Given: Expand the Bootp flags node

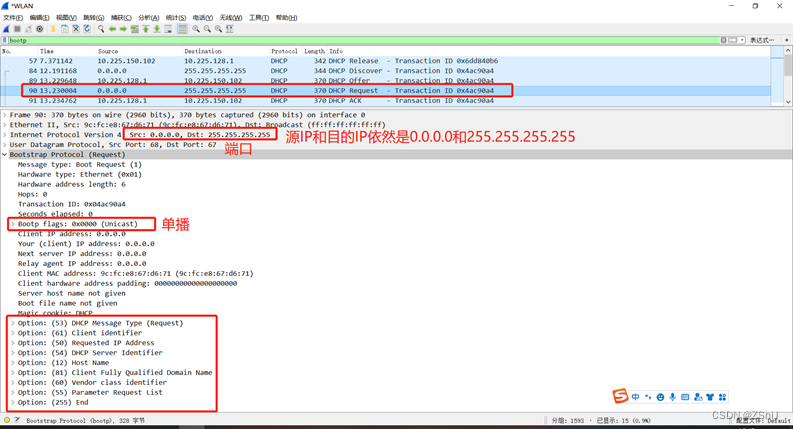Looking at the screenshot, I should coord(13,224).
